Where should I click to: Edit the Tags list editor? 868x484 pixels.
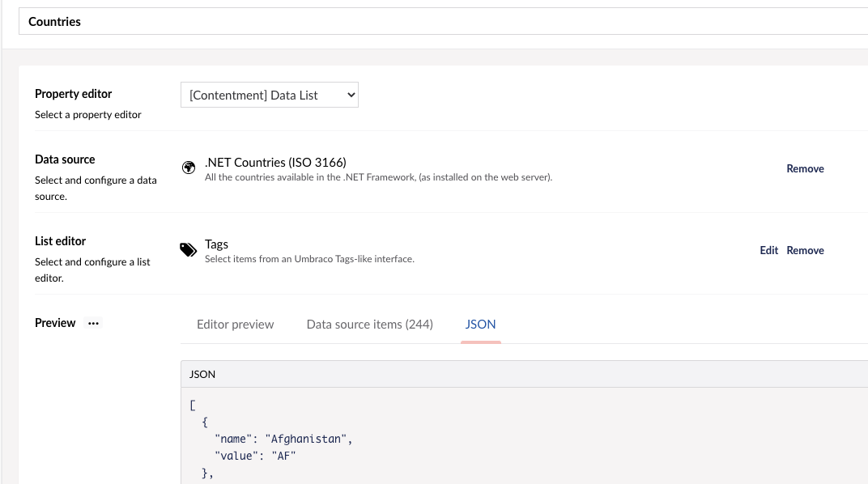coord(769,250)
